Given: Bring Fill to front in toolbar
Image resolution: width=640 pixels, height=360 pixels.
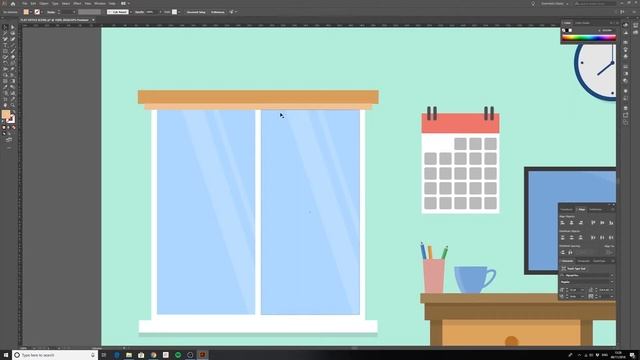Looking at the screenshot, I should (5, 114).
